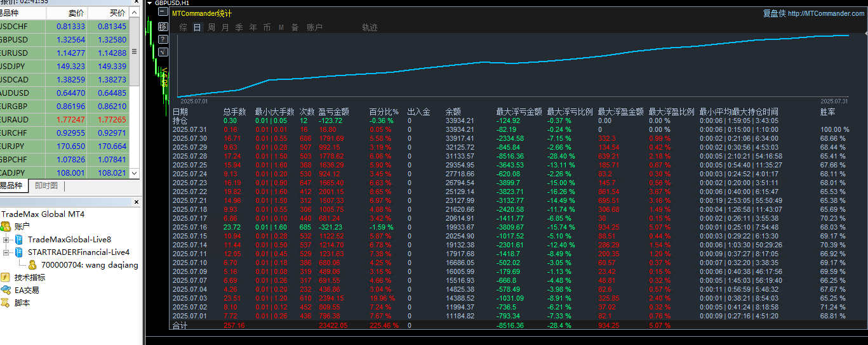Close the navigator panel with its X
868x345 pixels.
[x=136, y=202]
